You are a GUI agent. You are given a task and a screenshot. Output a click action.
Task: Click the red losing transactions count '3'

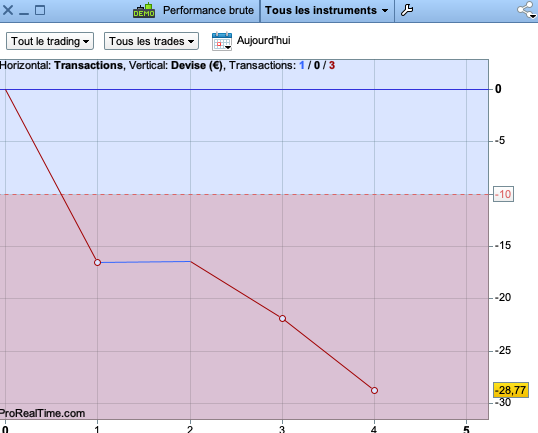tap(332, 65)
